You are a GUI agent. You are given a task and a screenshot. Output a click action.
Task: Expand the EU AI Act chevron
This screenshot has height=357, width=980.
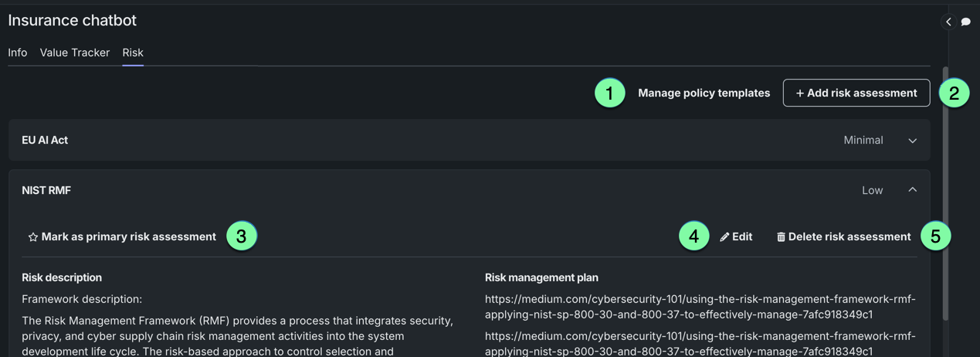point(912,141)
